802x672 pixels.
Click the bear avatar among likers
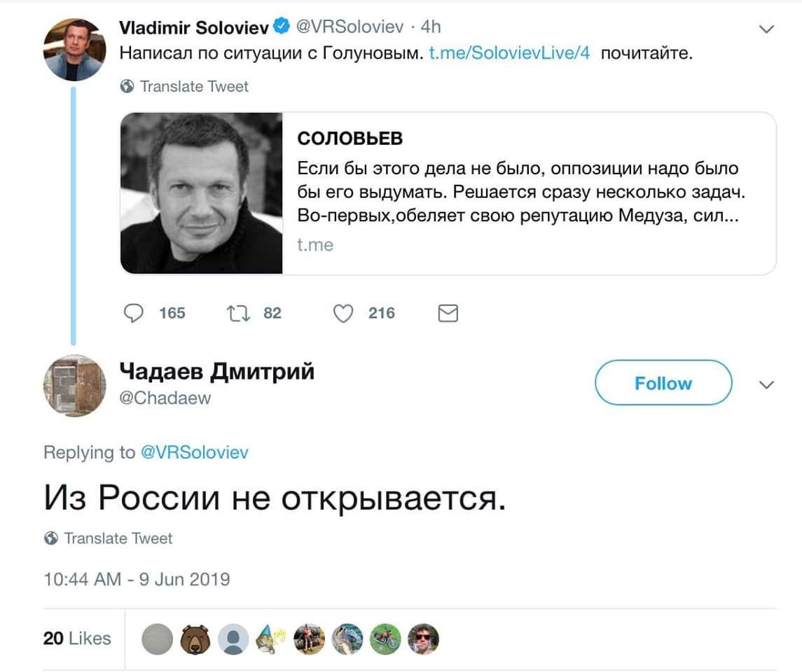click(x=195, y=638)
